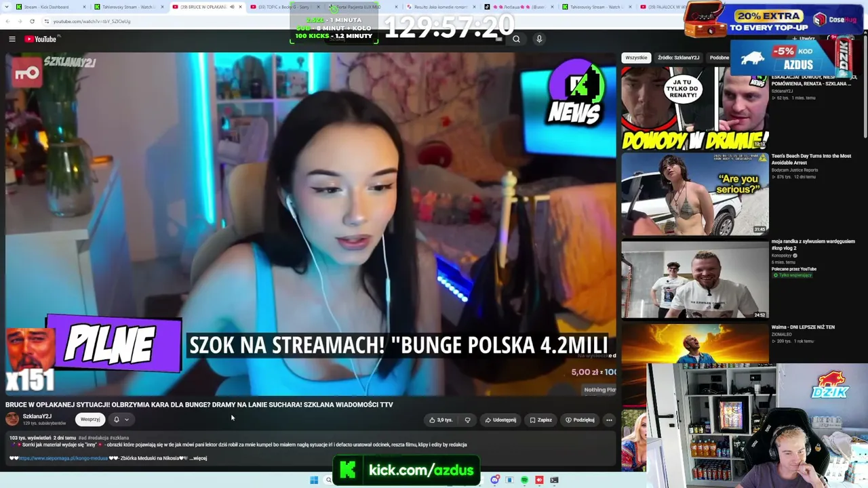Click the 'Podziękuj' thanks button

[580, 420]
